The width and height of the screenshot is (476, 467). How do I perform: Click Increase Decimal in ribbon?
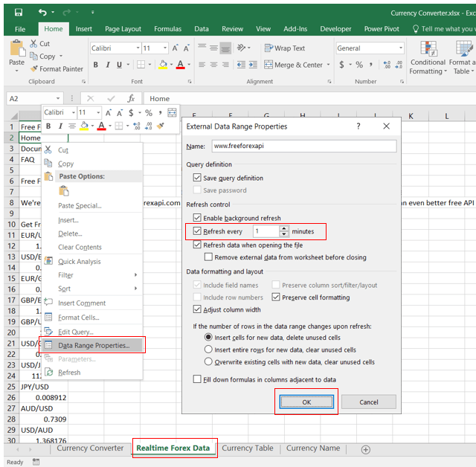387,65
